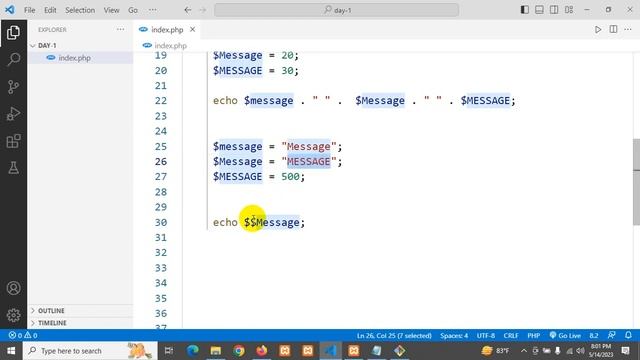640x360 pixels.
Task: Split the editor to the right
Action: 613,29
